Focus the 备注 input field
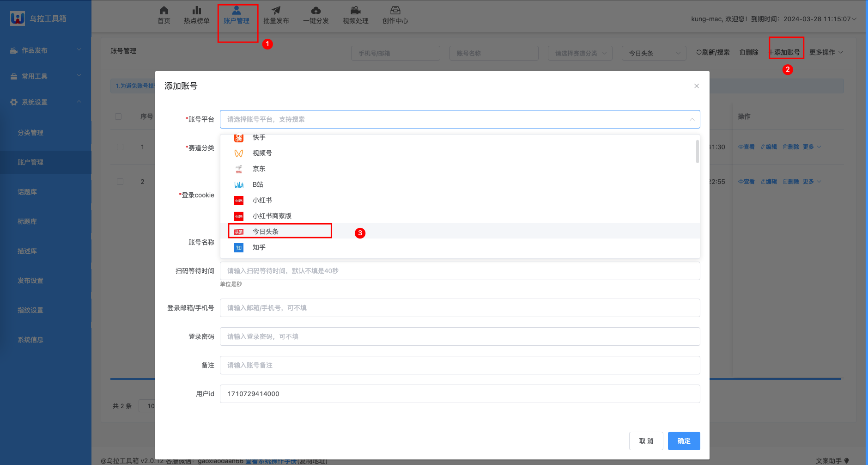 pyautogui.click(x=460, y=365)
